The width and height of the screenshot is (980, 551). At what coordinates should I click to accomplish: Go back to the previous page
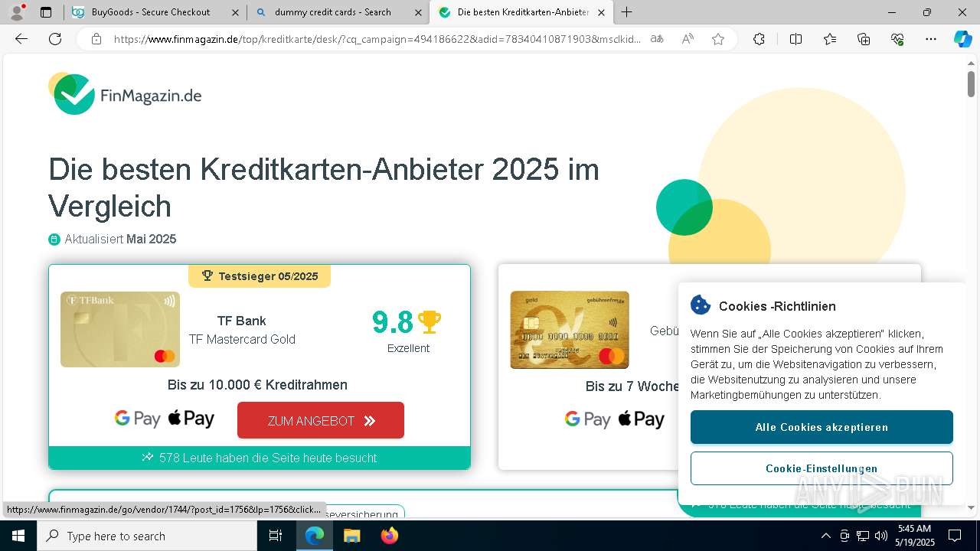(x=21, y=39)
